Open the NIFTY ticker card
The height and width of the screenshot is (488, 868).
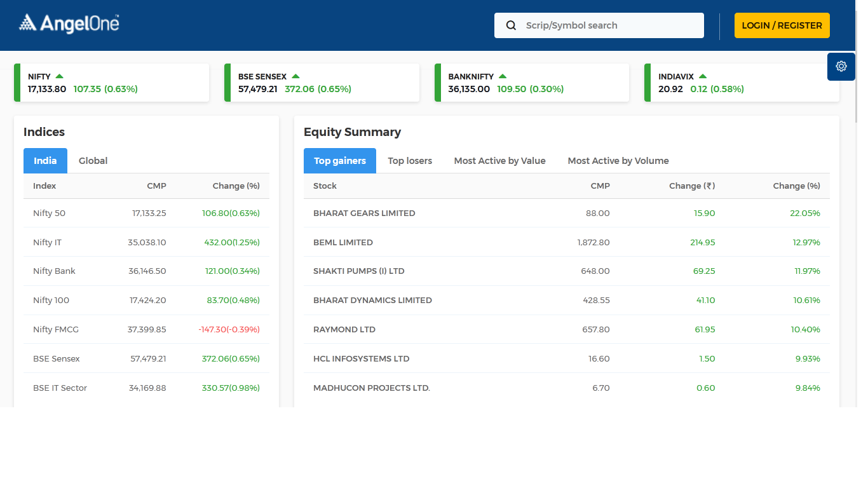111,83
